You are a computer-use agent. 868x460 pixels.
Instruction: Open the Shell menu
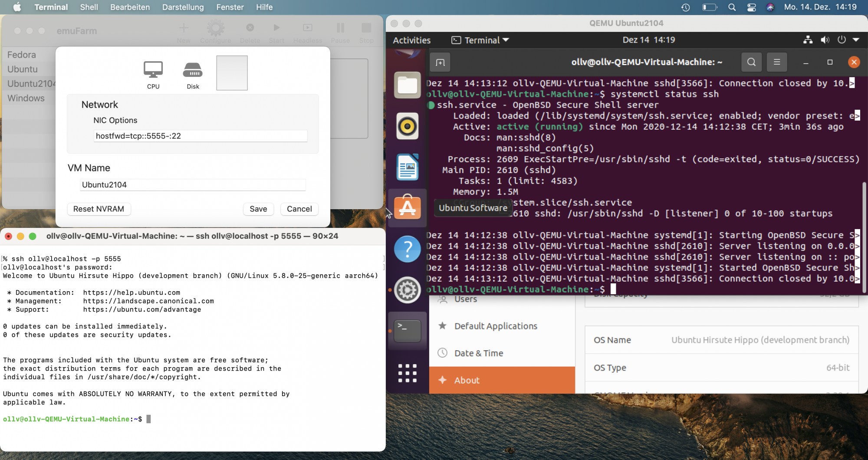click(x=89, y=7)
